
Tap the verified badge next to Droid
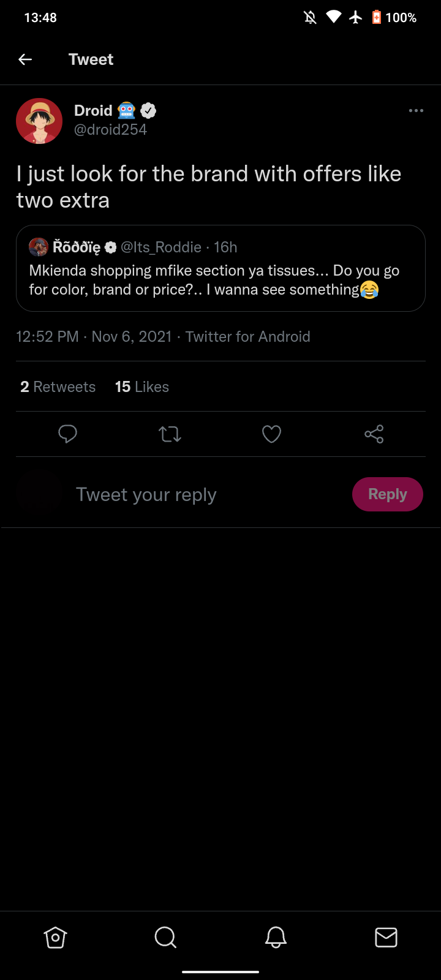pos(148,111)
